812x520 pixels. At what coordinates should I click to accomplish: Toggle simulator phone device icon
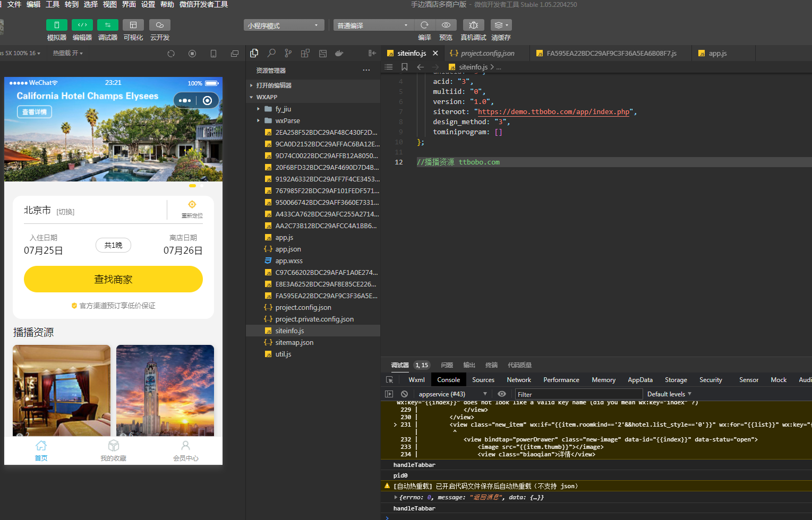coord(213,54)
